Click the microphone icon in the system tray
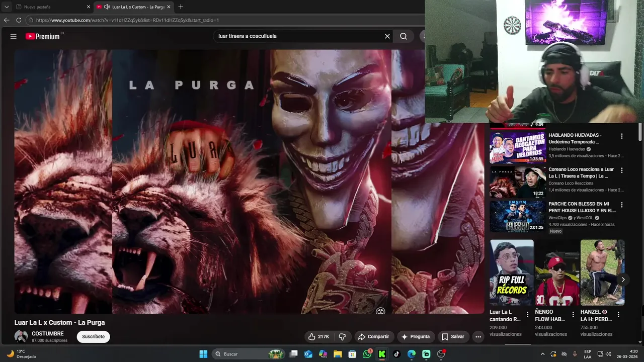 575,354
